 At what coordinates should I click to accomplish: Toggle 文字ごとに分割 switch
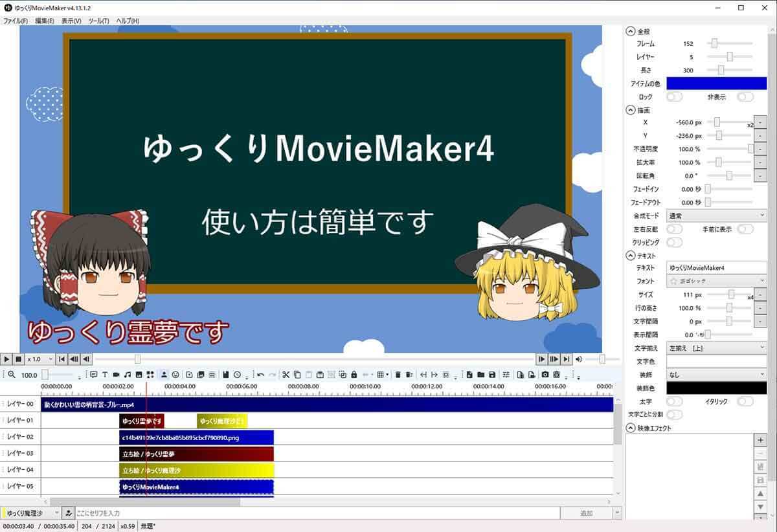(675, 414)
